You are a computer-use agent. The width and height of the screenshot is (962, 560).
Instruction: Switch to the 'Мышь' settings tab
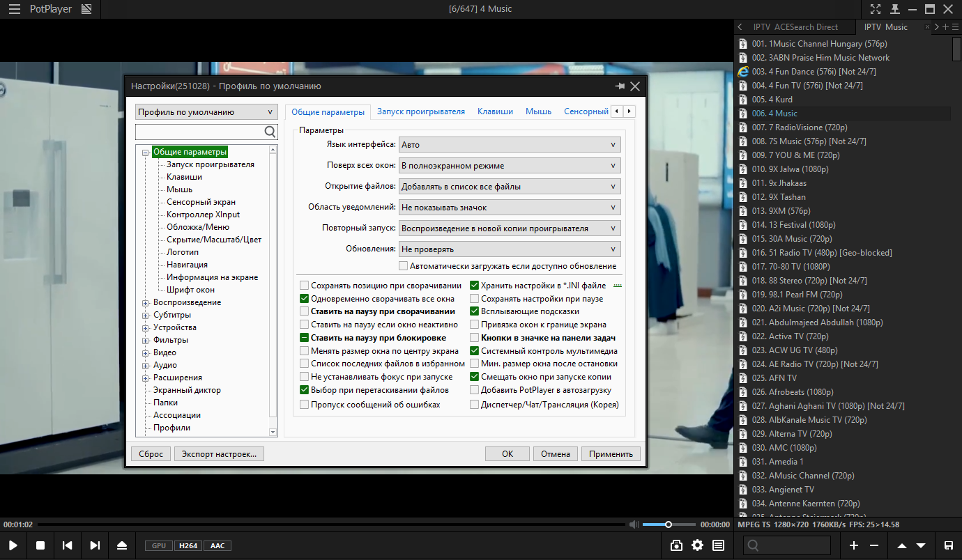538,111
